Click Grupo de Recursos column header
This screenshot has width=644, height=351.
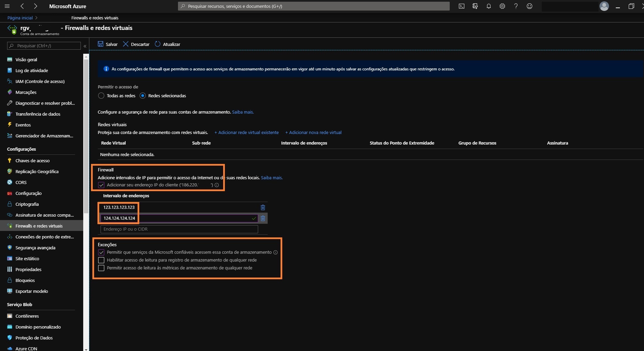pyautogui.click(x=477, y=143)
